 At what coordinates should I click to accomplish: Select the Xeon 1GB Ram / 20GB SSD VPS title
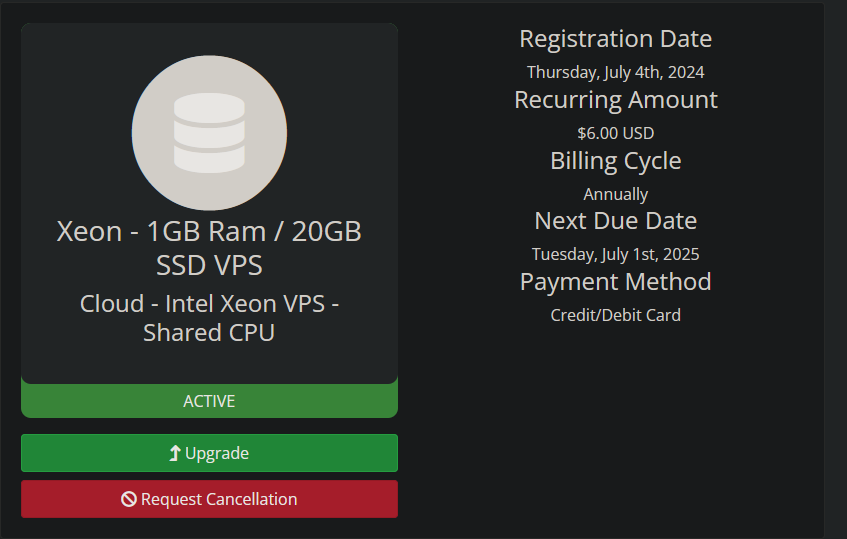point(209,248)
